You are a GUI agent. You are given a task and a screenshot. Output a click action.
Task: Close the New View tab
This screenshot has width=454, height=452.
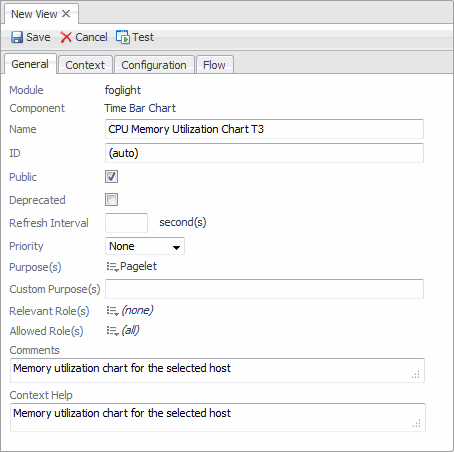click(66, 14)
